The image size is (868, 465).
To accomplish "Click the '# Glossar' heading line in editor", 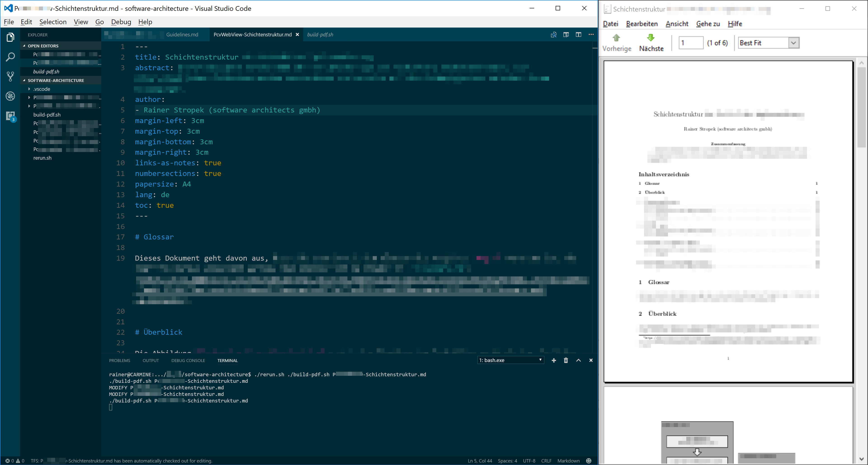I will [x=154, y=237].
